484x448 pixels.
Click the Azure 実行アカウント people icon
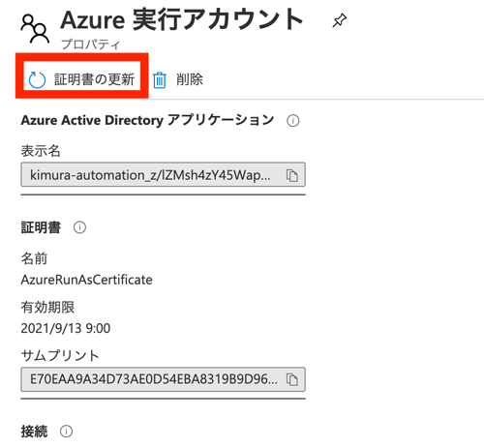tap(35, 28)
